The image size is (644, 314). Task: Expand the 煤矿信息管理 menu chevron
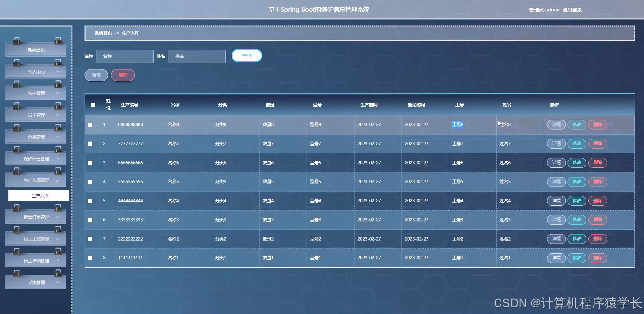point(58,159)
